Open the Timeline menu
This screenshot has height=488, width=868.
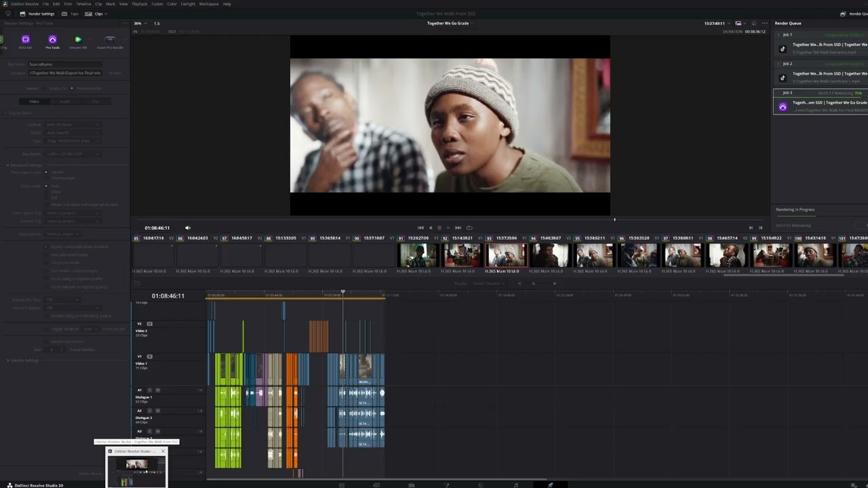click(83, 4)
